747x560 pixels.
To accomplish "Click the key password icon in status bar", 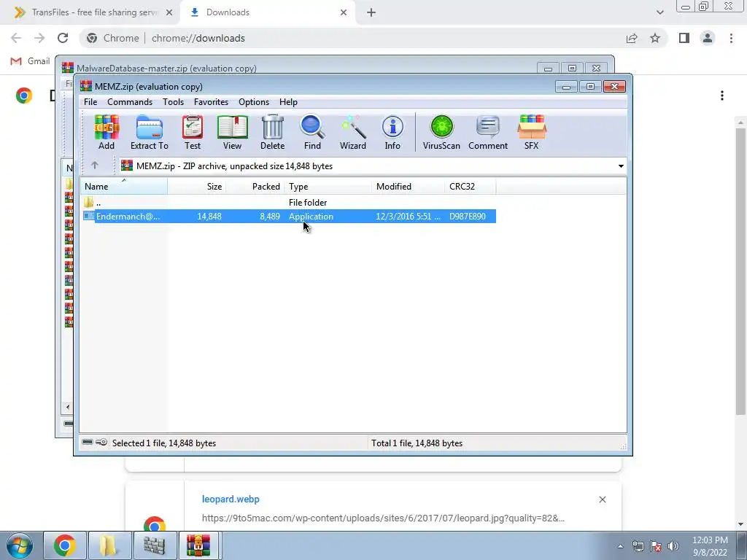I will point(101,443).
